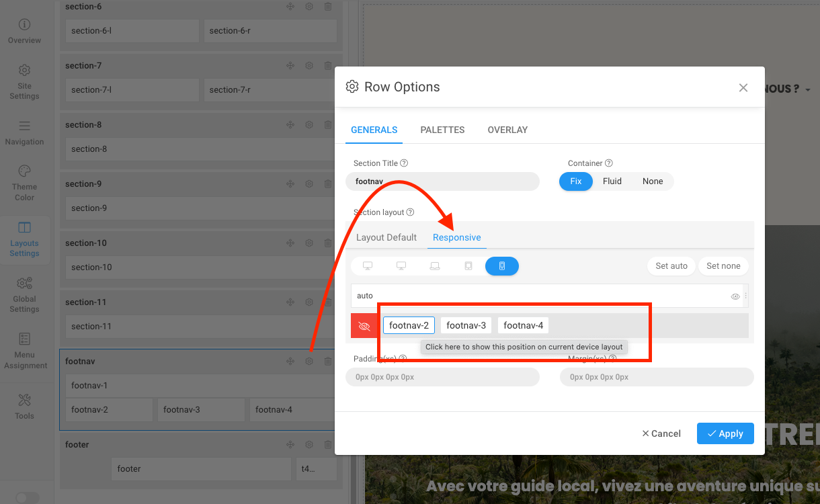Image resolution: width=820 pixels, height=504 pixels.
Task: Toggle the switch at the sidebar bottom
Action: (28, 498)
